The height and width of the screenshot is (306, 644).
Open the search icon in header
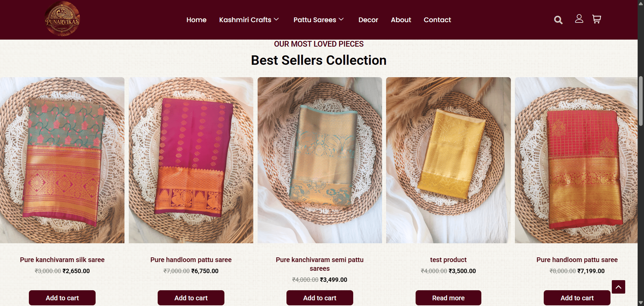[x=558, y=20]
